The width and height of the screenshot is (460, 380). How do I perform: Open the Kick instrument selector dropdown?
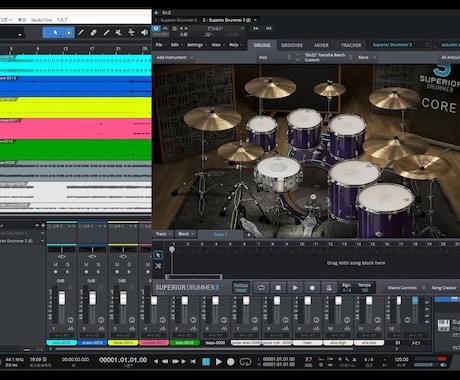point(275,57)
